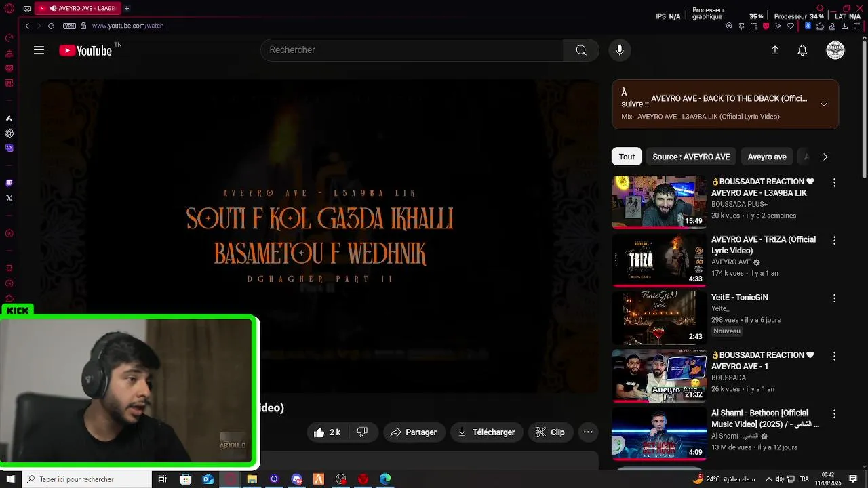Open Al Shami - Bethoon video title

pyautogui.click(x=765, y=418)
